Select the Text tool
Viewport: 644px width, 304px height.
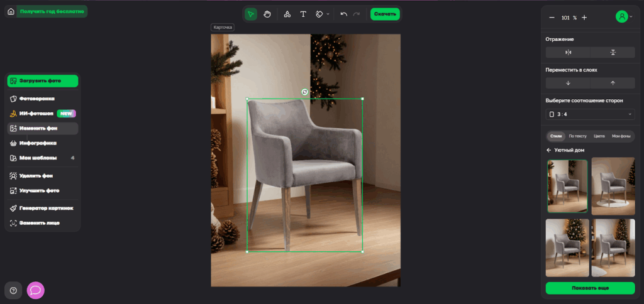303,14
